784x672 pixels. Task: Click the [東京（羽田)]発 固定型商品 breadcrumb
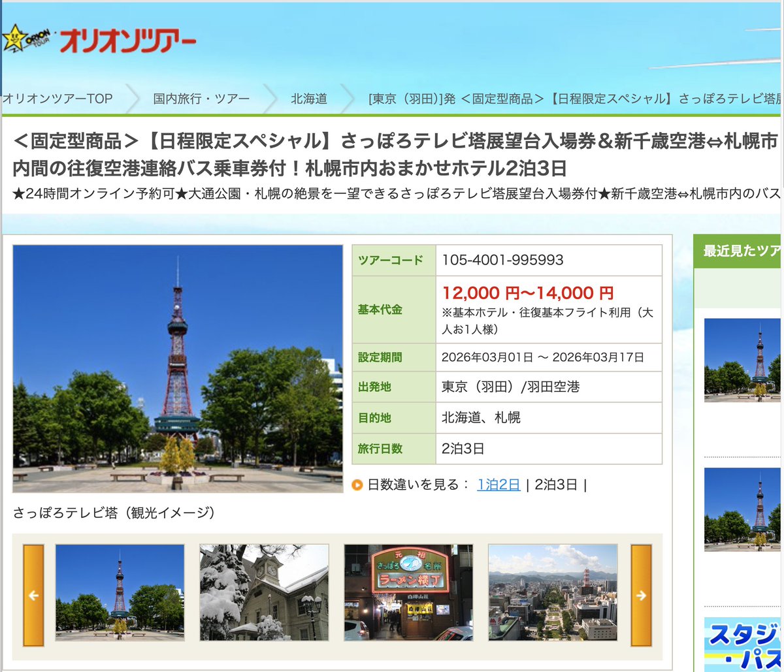575,99
